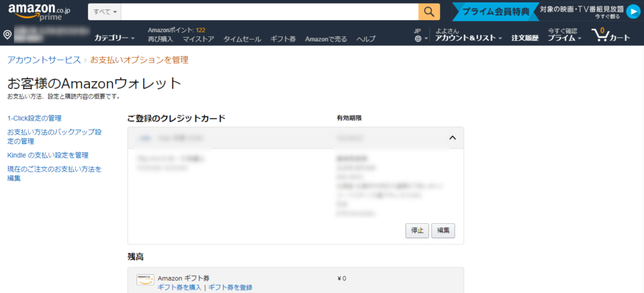Click the ご登録のクレジットカード heading
Viewport: 644px width, 293px height.
tap(177, 119)
